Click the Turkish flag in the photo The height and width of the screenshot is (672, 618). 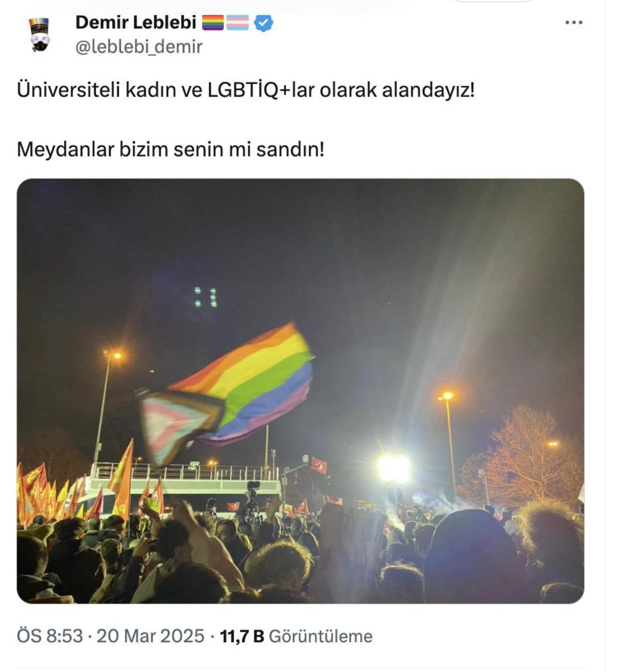click(318, 466)
